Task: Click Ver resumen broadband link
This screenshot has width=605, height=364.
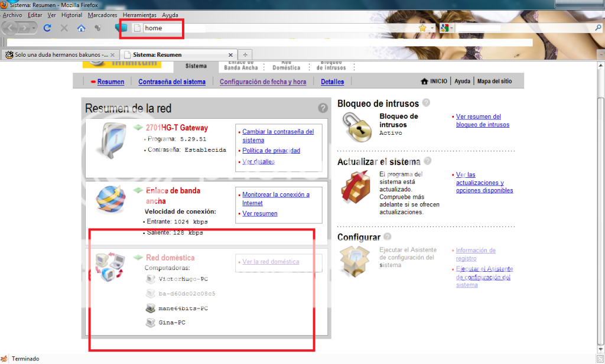Action: click(260, 213)
